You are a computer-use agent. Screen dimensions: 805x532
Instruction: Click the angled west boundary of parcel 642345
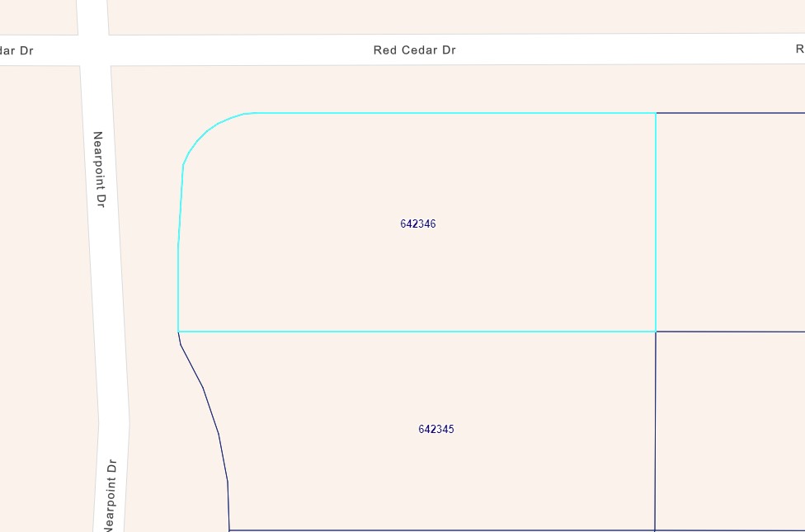[211, 410]
